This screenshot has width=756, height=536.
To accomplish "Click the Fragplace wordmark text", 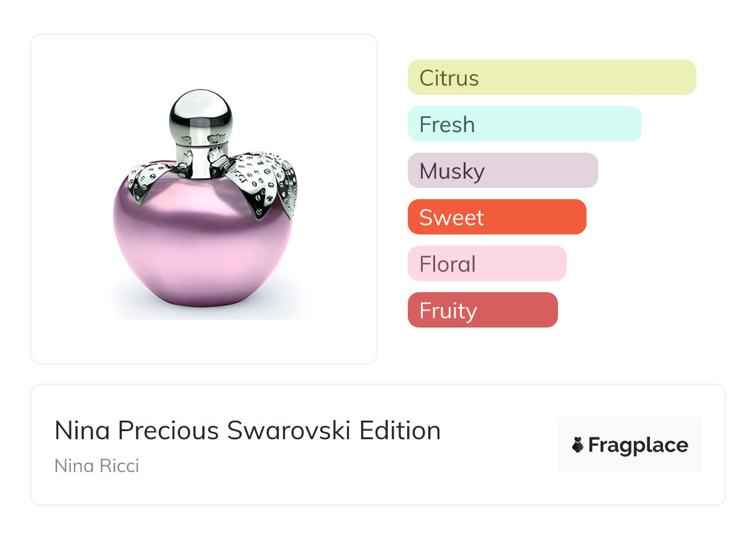I will [638, 445].
